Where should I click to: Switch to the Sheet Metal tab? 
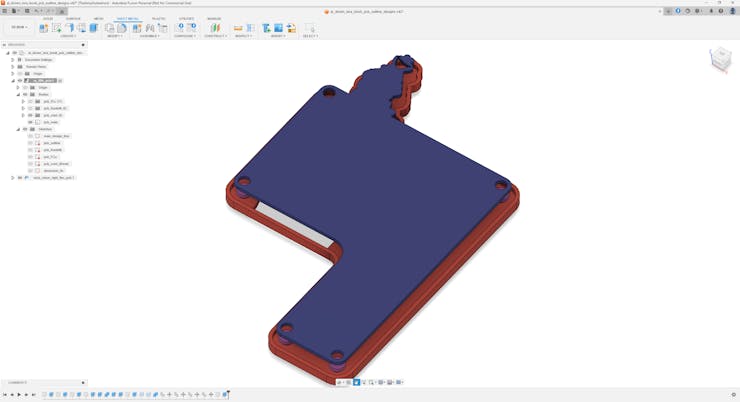click(x=128, y=18)
